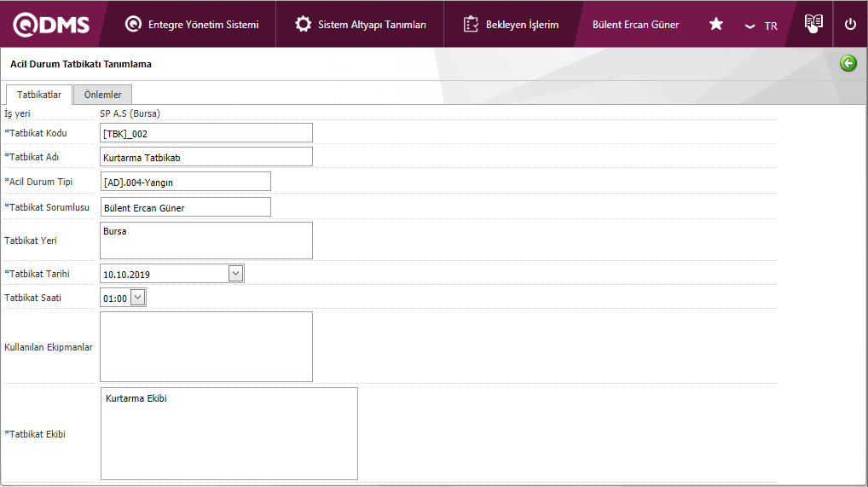Click the İş yeri label

click(17, 113)
